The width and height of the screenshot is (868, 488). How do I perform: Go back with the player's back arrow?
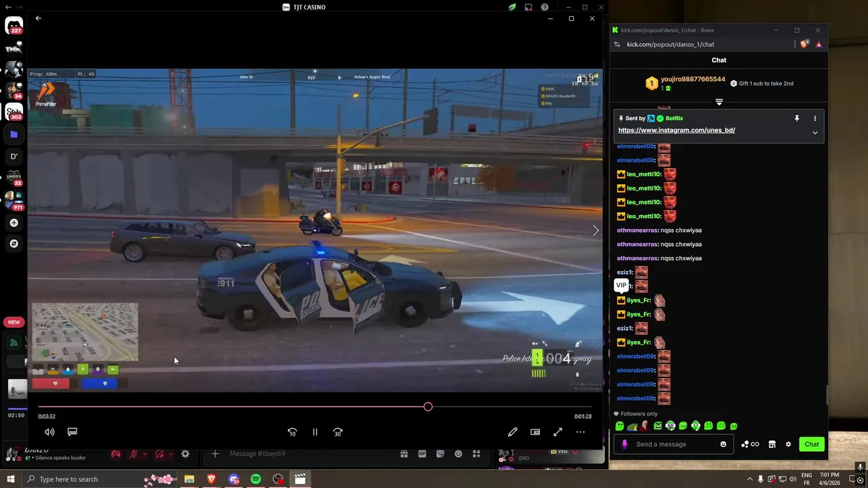coord(38,18)
